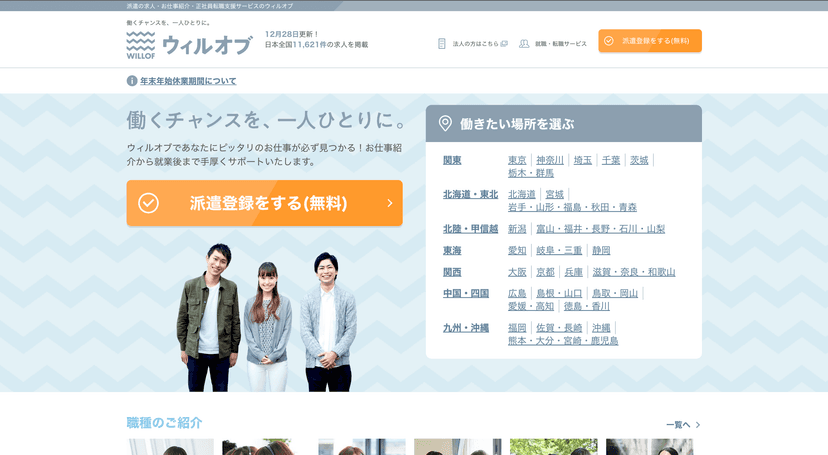The image size is (828, 455).
Task: Click checkmark icon on large orange registration button
Action: [x=148, y=203]
